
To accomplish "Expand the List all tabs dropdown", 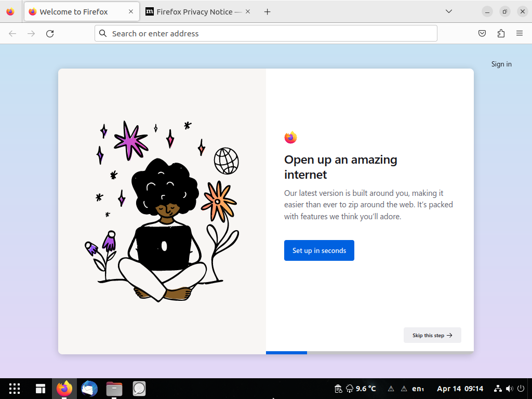I will point(448,11).
